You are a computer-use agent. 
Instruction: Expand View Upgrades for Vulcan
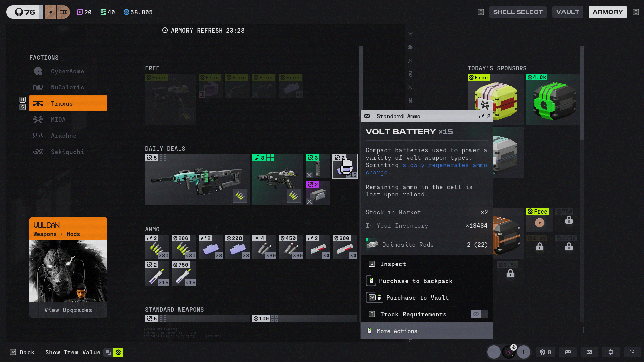[x=68, y=310]
